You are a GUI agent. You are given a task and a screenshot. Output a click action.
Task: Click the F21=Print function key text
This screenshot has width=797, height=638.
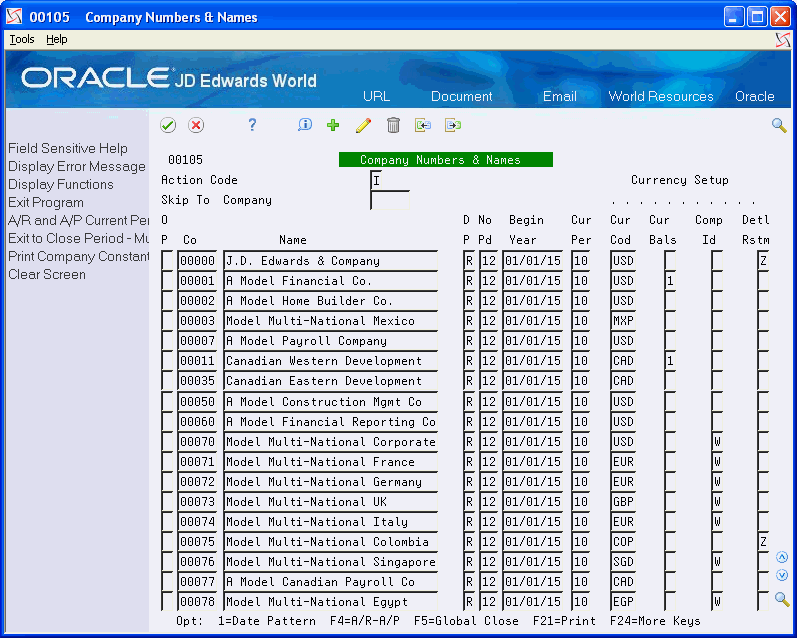pos(564,621)
